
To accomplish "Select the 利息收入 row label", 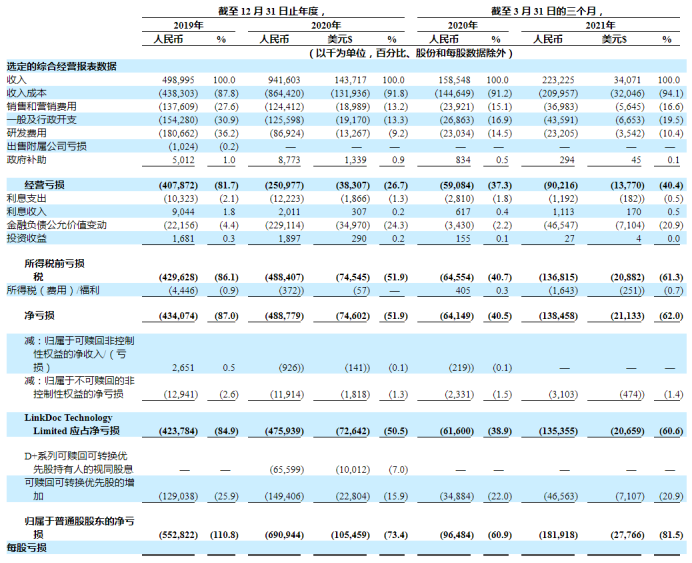I will (26, 212).
